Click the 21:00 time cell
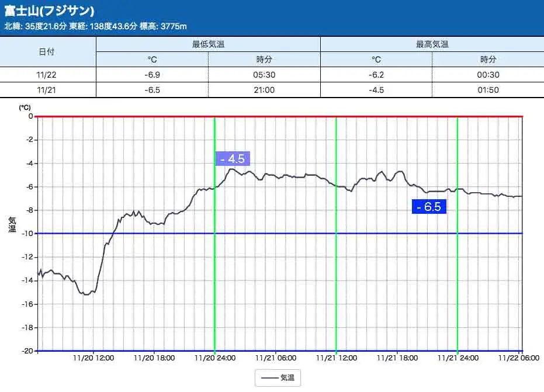Screen dimensions: 544x392 pos(264,90)
